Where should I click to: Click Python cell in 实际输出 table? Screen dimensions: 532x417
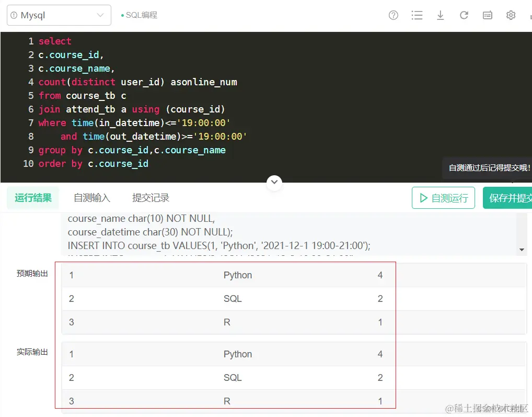(x=237, y=354)
